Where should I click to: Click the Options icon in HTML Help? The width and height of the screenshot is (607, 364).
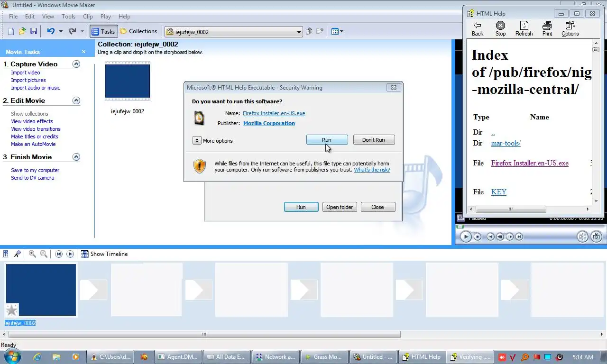570,28
